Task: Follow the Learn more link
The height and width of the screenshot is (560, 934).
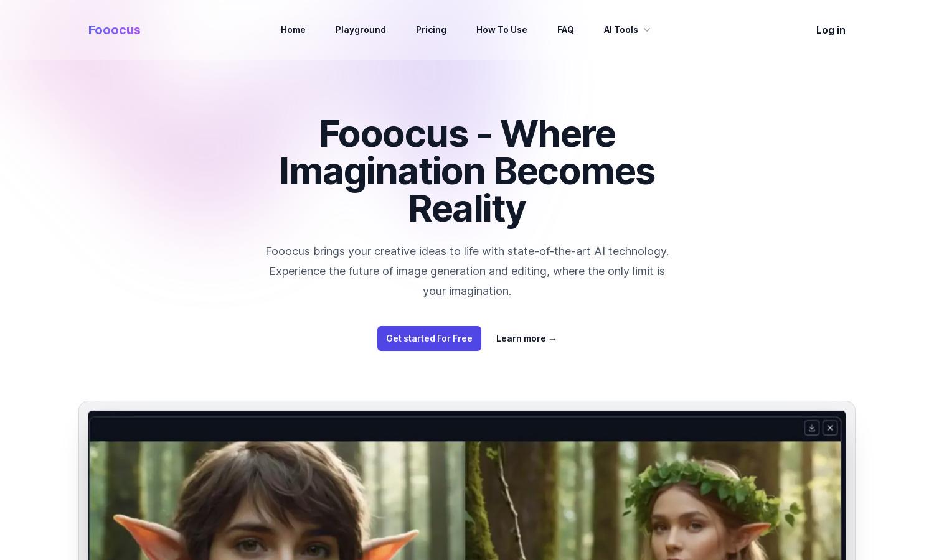Action: tap(526, 338)
